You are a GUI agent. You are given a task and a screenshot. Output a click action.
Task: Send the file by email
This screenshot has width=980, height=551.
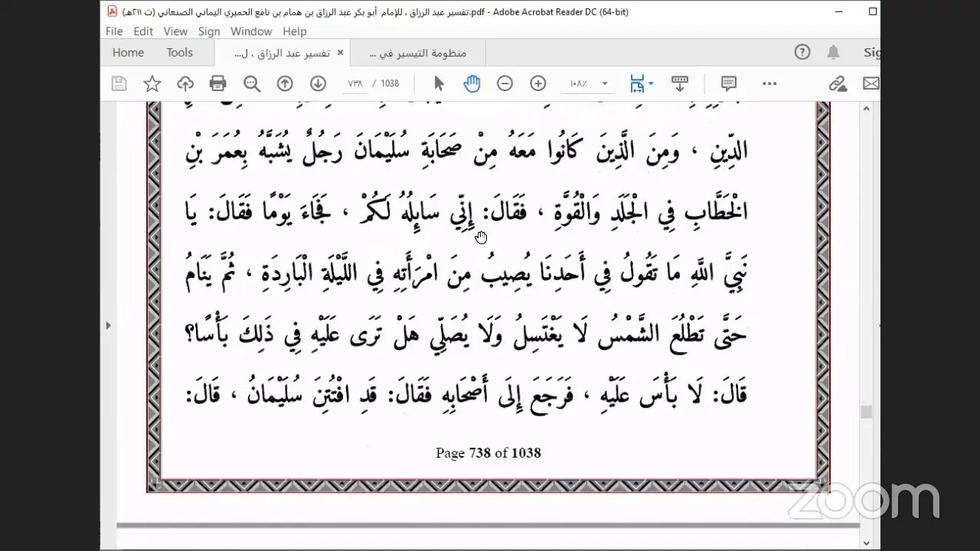(871, 83)
